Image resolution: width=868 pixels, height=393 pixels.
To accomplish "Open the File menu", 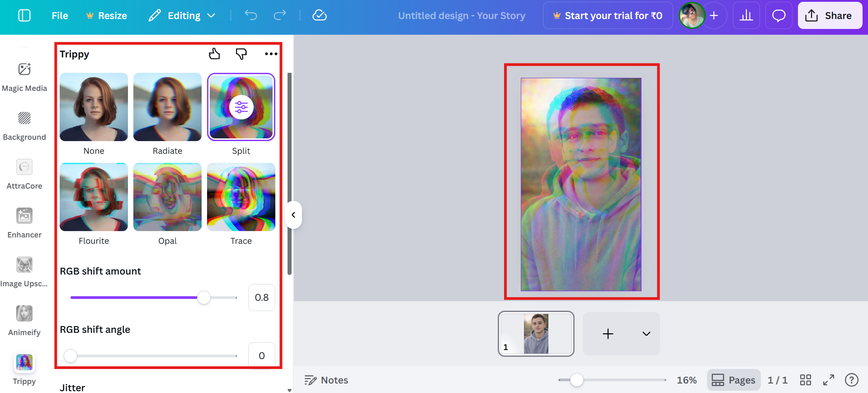I will pos(60,16).
